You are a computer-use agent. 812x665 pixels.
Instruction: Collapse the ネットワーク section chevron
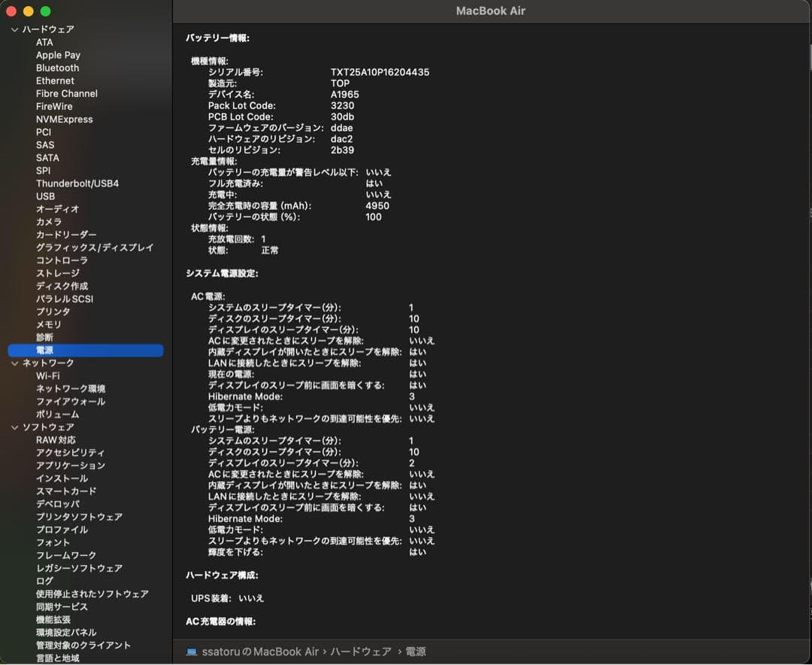(x=14, y=363)
